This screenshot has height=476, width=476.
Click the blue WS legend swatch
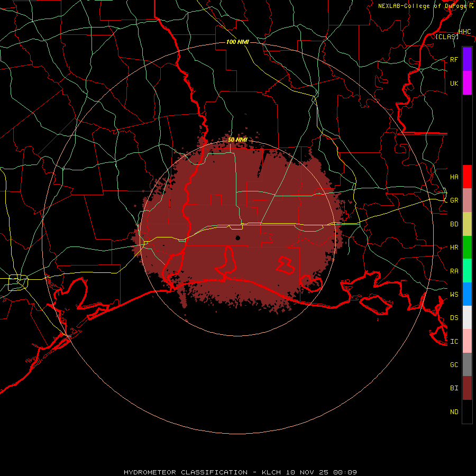click(x=467, y=294)
